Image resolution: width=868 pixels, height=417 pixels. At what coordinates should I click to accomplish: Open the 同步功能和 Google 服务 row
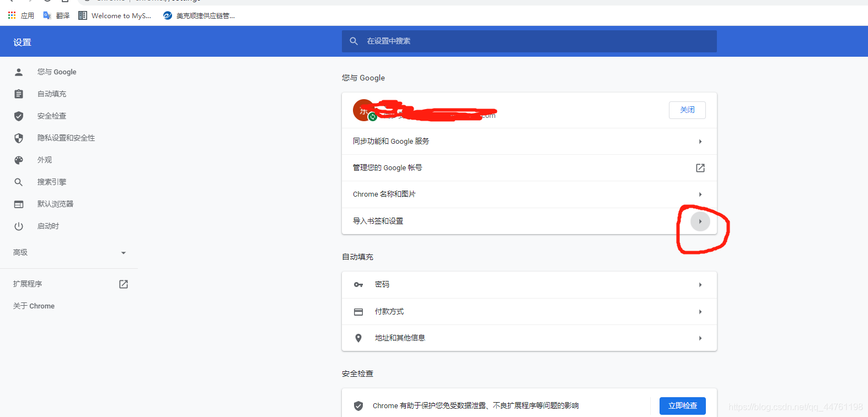tap(529, 142)
